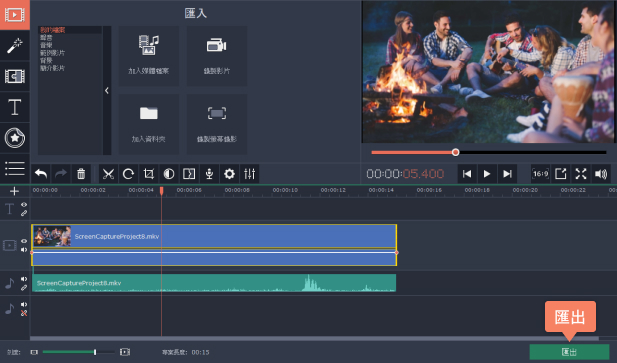Click the timeline zoom slider handle
This screenshot has width=617, height=363.
[x=95, y=352]
